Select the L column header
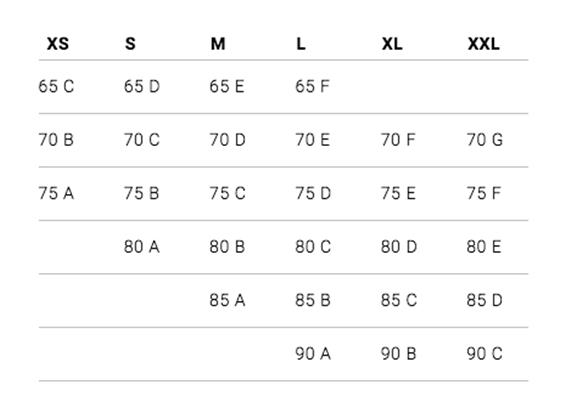 point(301,44)
